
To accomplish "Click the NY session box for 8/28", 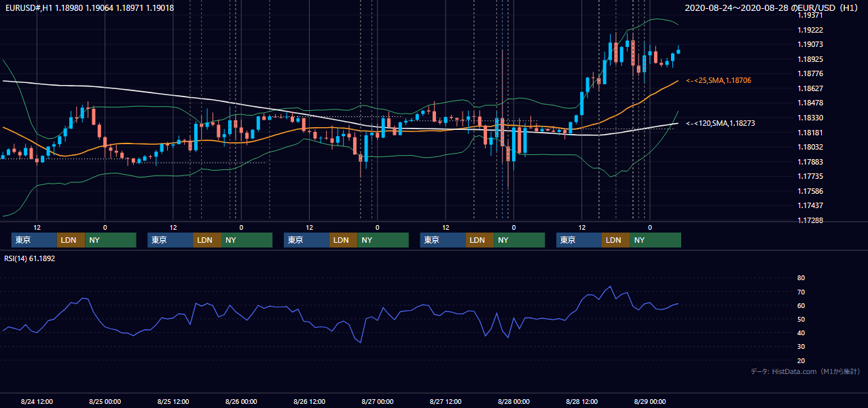I will [655, 240].
